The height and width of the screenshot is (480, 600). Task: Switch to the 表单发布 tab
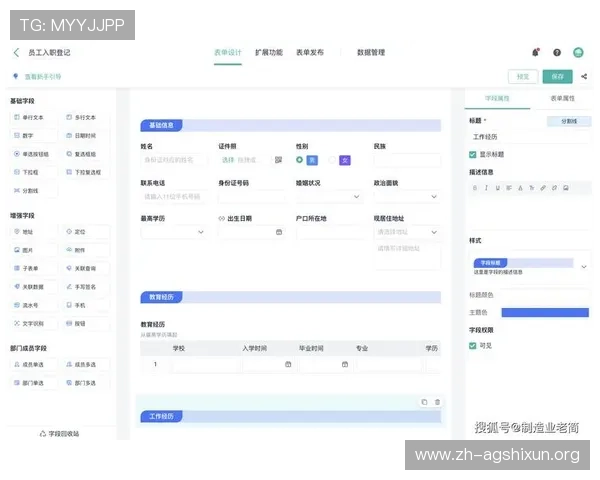pos(310,52)
